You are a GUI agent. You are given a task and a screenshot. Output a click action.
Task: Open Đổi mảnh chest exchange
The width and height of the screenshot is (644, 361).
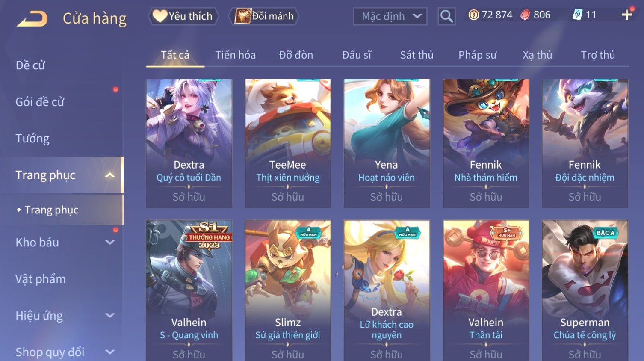pos(264,16)
